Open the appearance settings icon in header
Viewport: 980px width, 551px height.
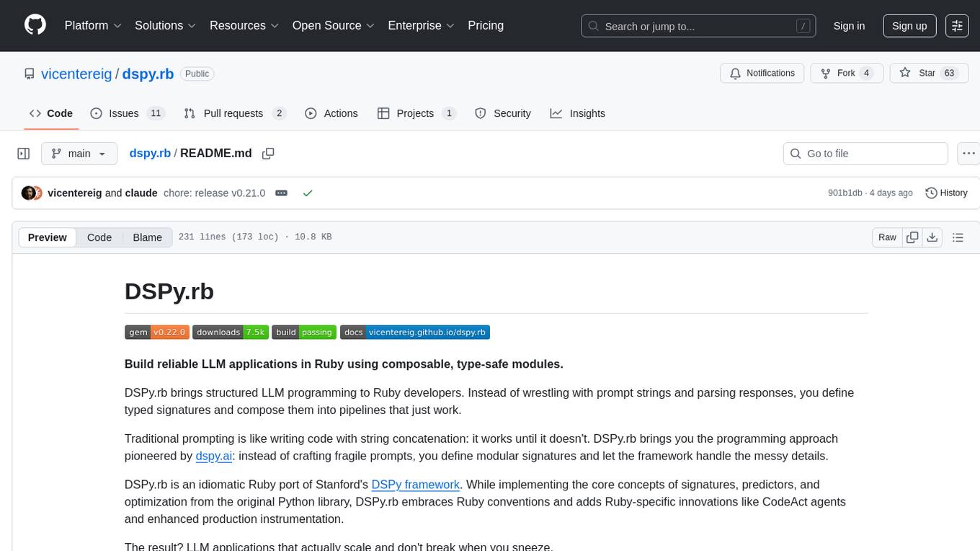957,26
